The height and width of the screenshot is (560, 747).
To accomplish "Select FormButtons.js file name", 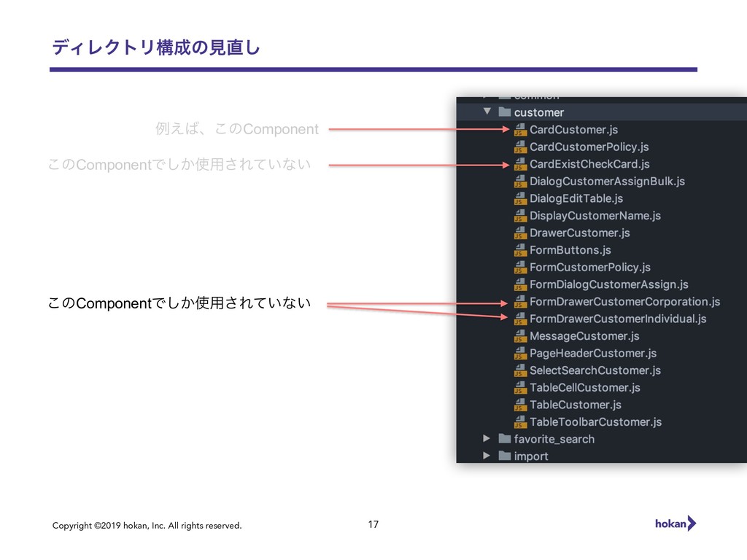I will 570,249.
